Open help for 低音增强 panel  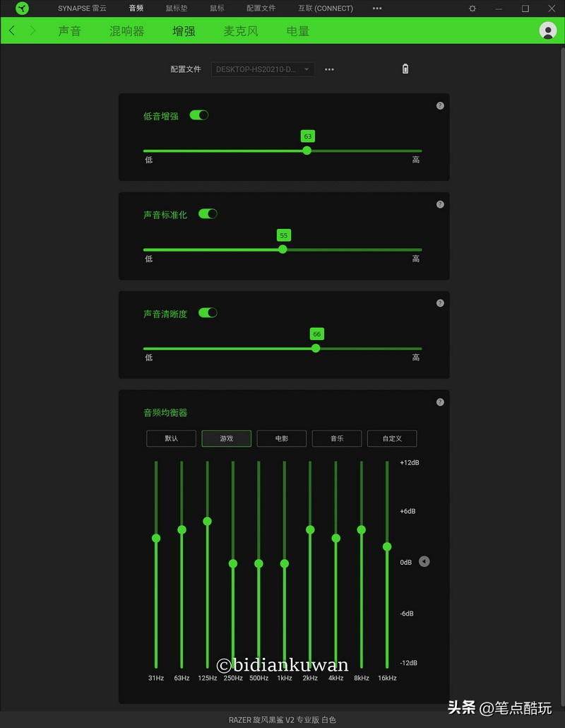(440, 106)
